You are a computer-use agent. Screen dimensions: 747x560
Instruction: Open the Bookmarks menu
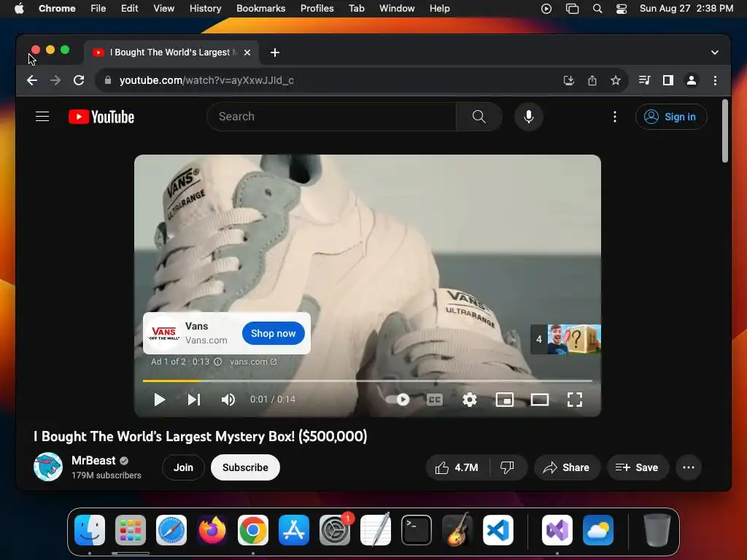pyautogui.click(x=260, y=9)
